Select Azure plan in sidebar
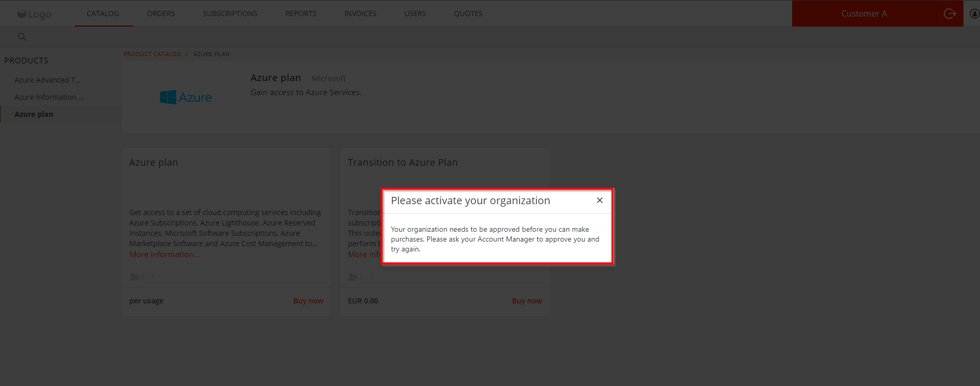 coord(34,114)
